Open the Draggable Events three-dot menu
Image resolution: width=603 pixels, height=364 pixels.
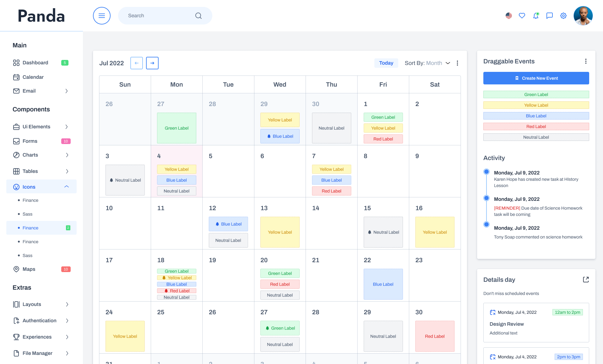point(586,61)
